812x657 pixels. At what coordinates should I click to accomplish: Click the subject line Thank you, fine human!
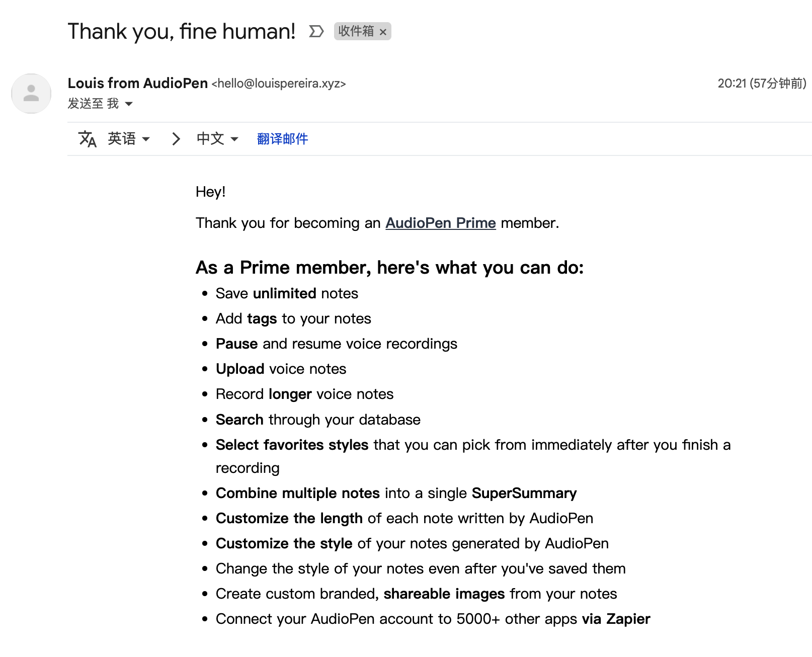182,31
